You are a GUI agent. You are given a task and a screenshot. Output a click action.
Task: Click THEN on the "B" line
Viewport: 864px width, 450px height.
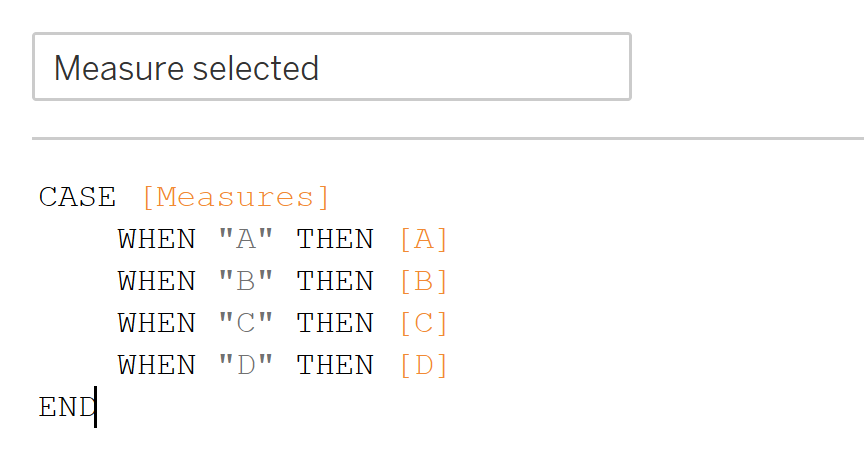coord(335,281)
